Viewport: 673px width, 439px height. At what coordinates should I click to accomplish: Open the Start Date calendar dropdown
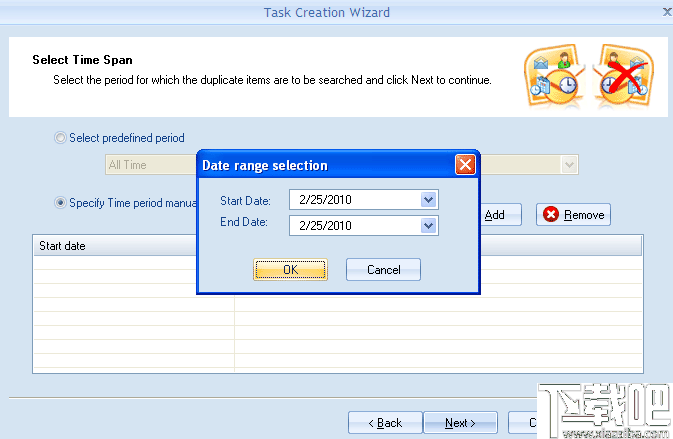[x=428, y=200]
